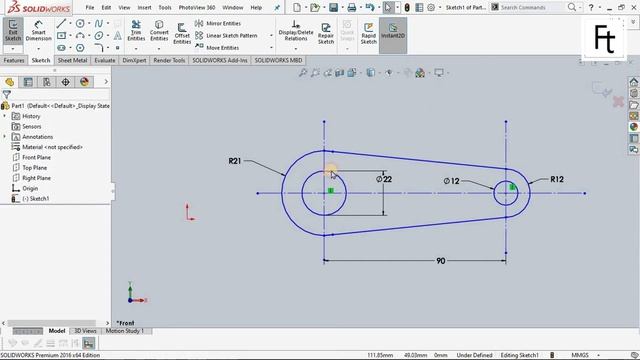Select the sketch Point tool

[x=118, y=48]
